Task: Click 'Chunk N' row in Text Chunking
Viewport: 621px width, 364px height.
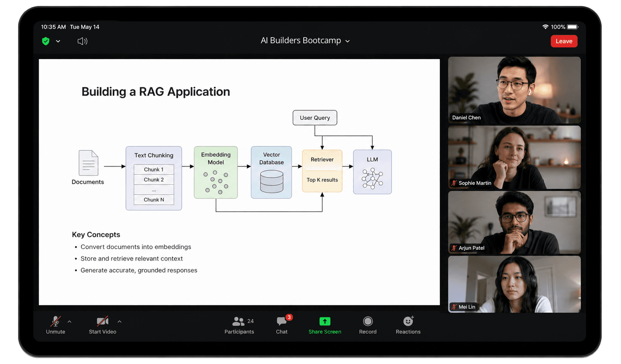Action: 154,200
